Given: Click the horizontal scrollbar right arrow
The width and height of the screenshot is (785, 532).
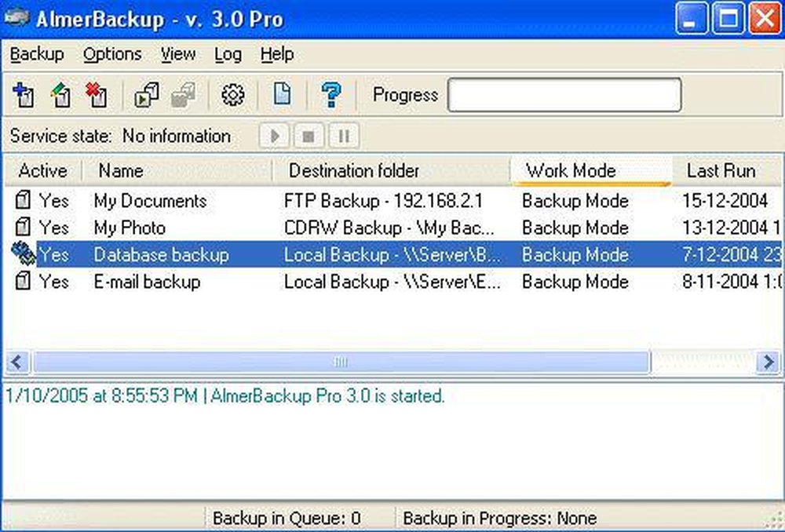Looking at the screenshot, I should tap(769, 362).
